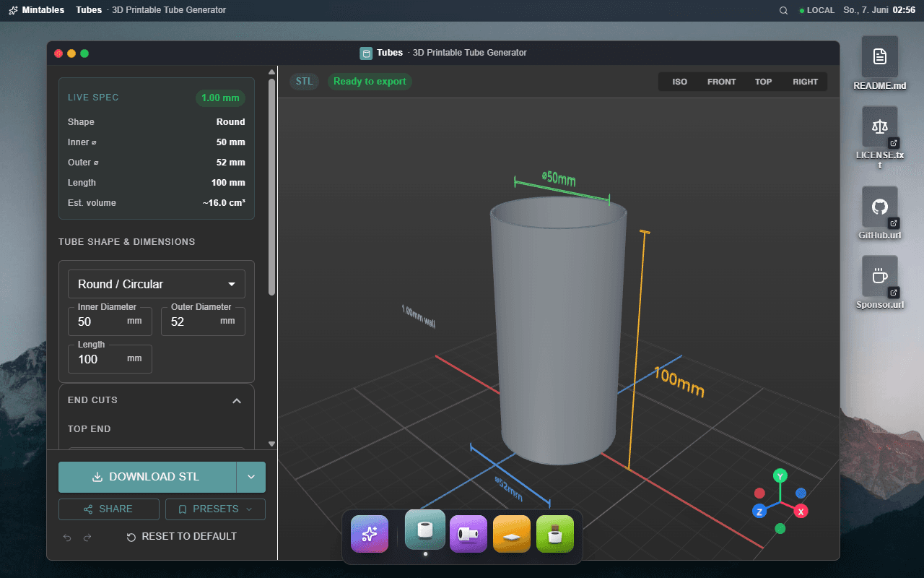
Task: Click the redo arrow icon
Action: click(x=87, y=537)
